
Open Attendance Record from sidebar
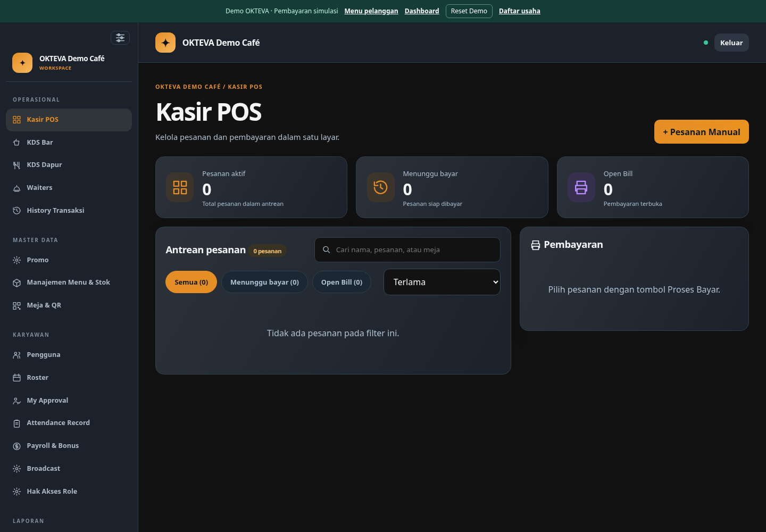[x=69, y=423]
